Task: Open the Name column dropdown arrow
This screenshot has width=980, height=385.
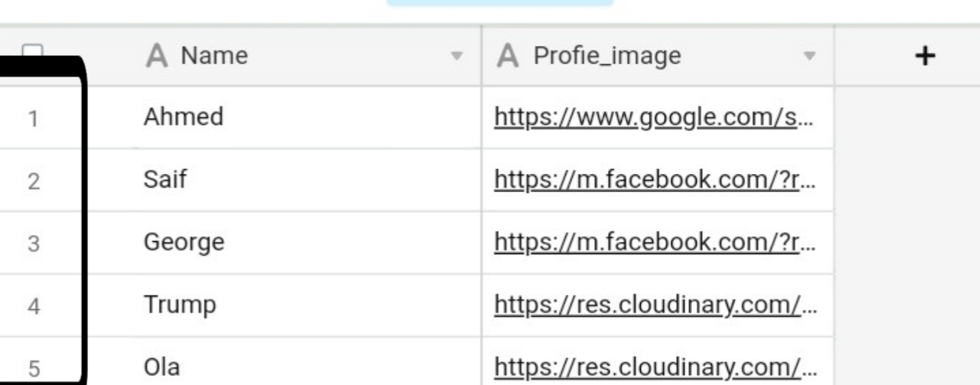Action: pyautogui.click(x=457, y=57)
